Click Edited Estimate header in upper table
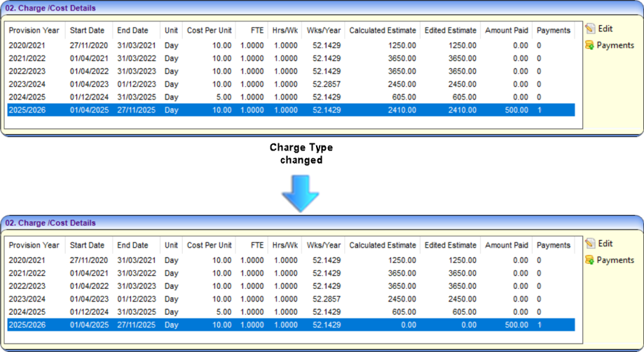 pos(450,31)
